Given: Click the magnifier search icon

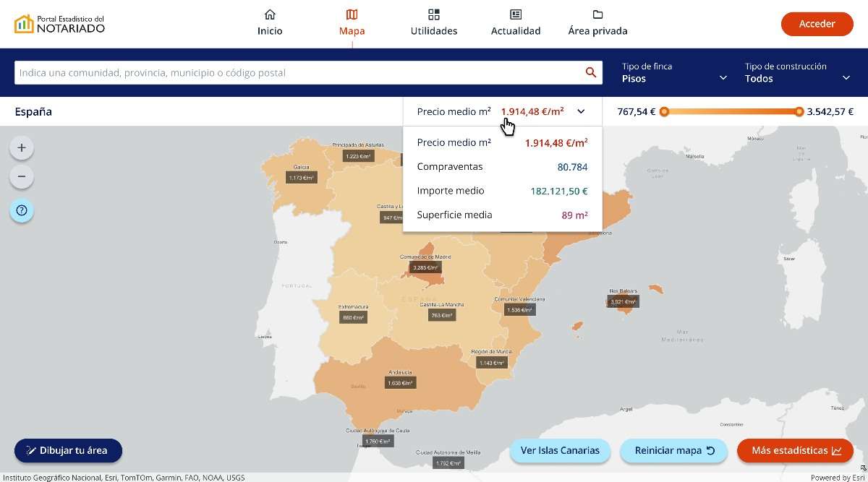Looking at the screenshot, I should [590, 72].
